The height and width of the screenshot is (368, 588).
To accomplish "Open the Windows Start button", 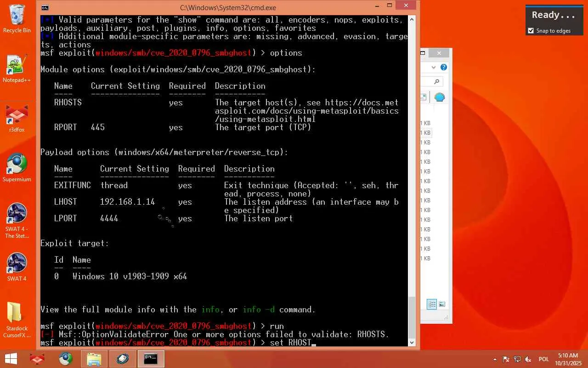I will point(11,359).
